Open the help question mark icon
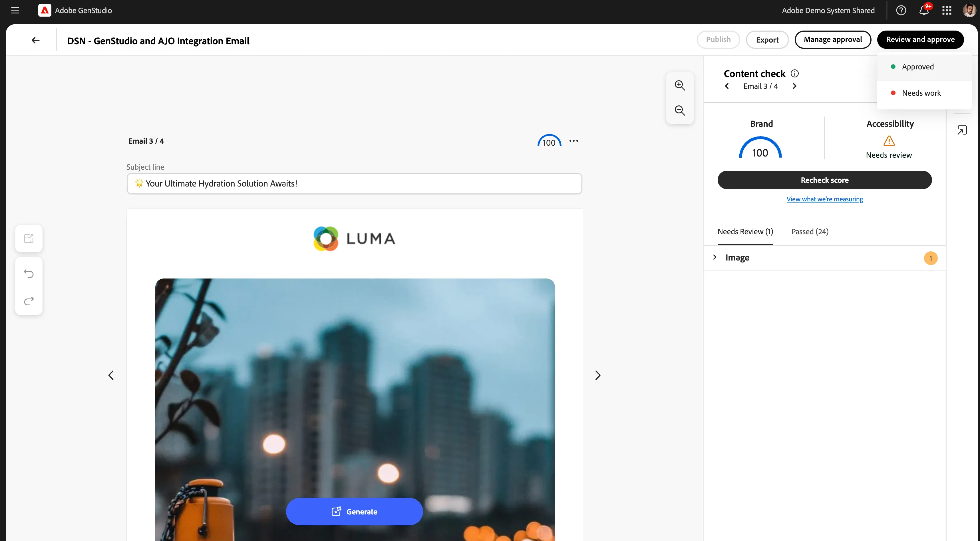 pos(901,10)
